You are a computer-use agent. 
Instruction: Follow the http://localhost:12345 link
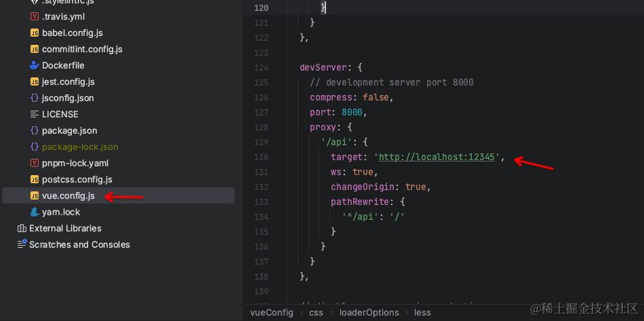pyautogui.click(x=437, y=157)
